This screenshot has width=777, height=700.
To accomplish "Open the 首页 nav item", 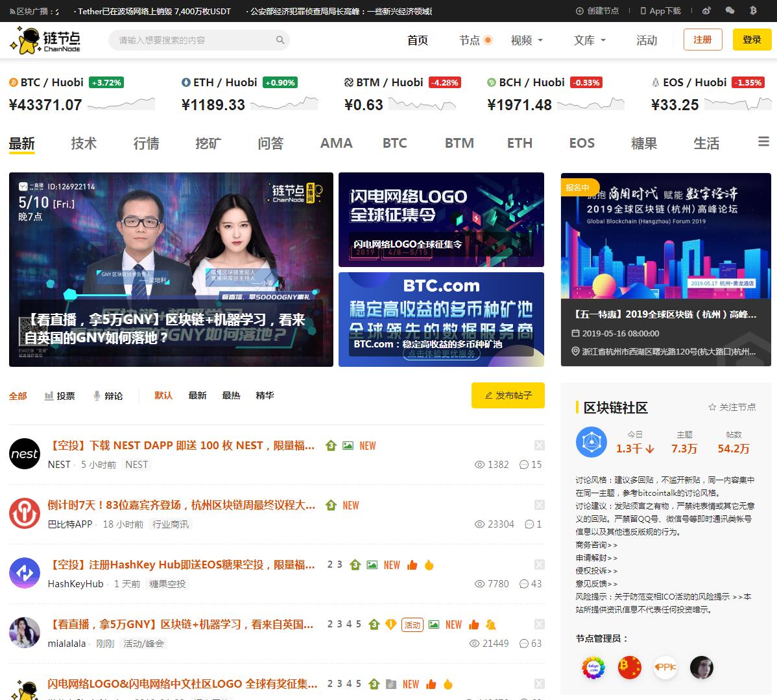I will (417, 40).
